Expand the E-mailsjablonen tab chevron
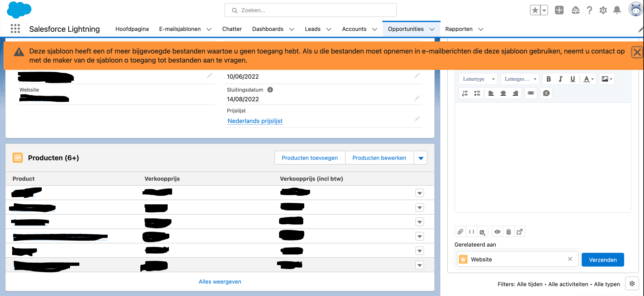The width and height of the screenshot is (644, 296). pos(209,29)
